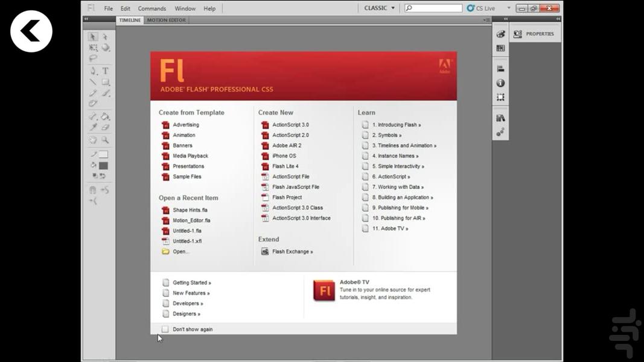
Task: Open the Edit menu
Action: (x=126, y=8)
